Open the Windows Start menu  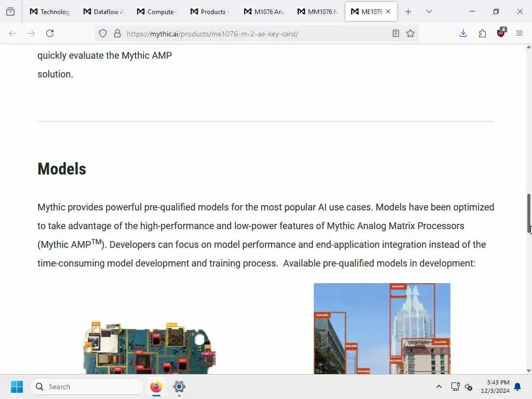(17, 387)
